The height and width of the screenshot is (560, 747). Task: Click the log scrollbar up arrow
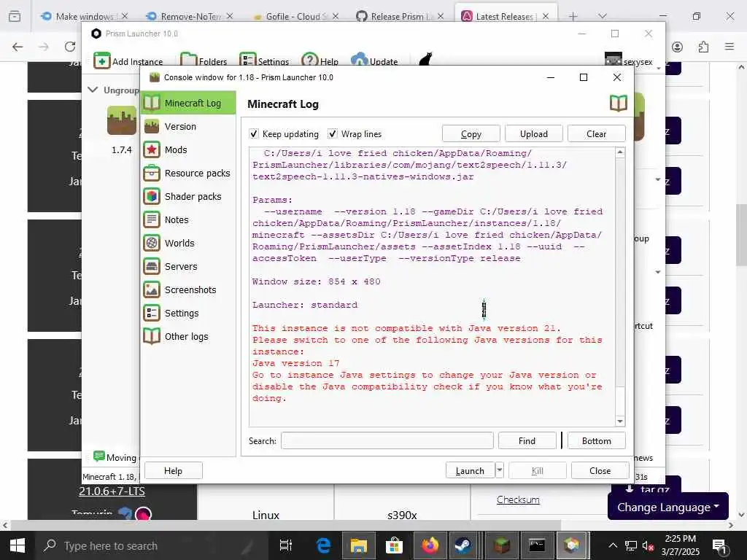(x=620, y=152)
